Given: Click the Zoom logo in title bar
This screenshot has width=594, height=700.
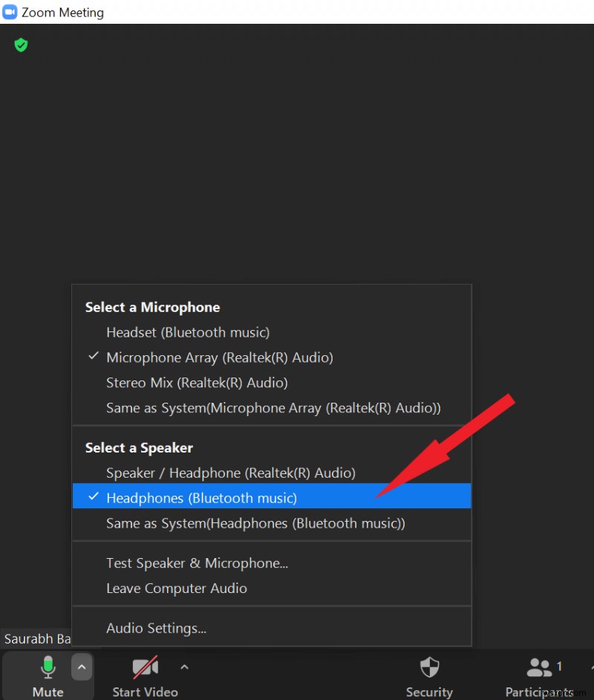Looking at the screenshot, I should click(10, 12).
